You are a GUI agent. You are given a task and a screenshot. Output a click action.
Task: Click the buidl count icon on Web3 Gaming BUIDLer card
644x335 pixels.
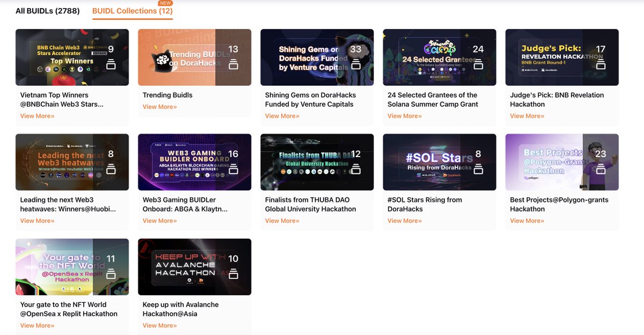tap(233, 168)
